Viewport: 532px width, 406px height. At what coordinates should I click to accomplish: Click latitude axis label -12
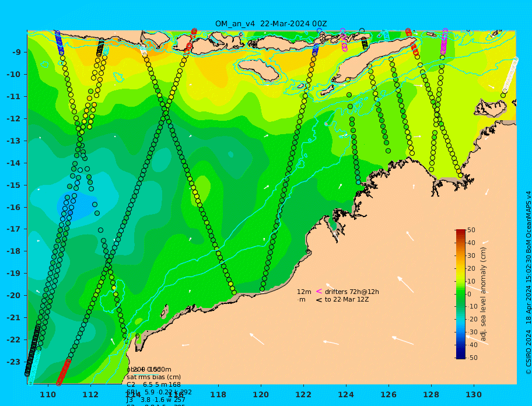coord(14,119)
